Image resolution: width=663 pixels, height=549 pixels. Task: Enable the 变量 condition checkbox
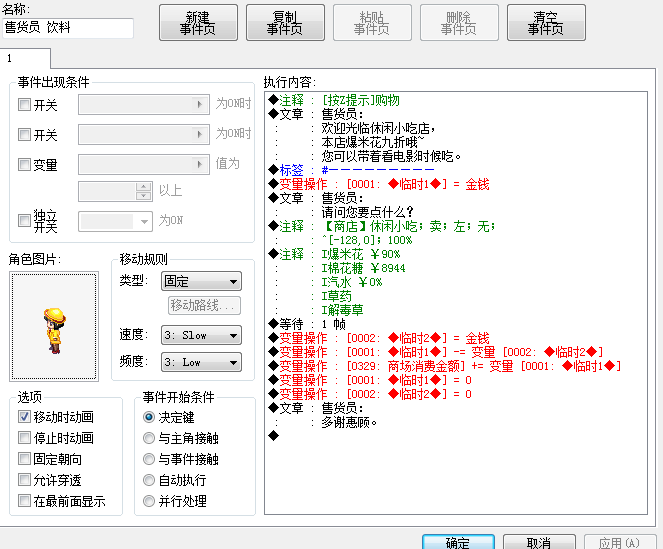pyautogui.click(x=25, y=164)
